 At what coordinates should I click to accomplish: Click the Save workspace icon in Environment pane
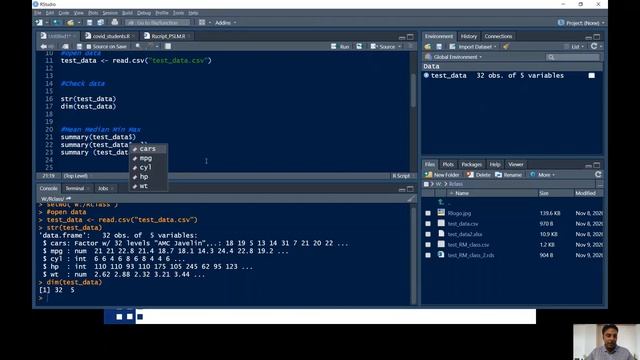439,47
